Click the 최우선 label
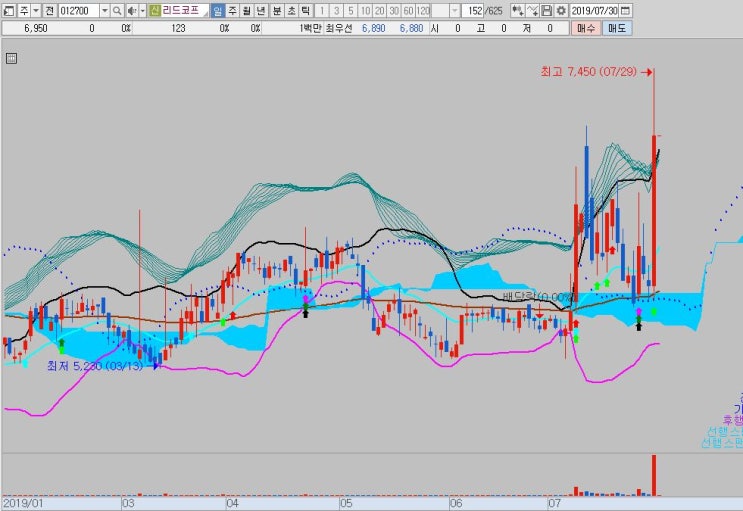Screen dimensions: 743x511 [339, 28]
